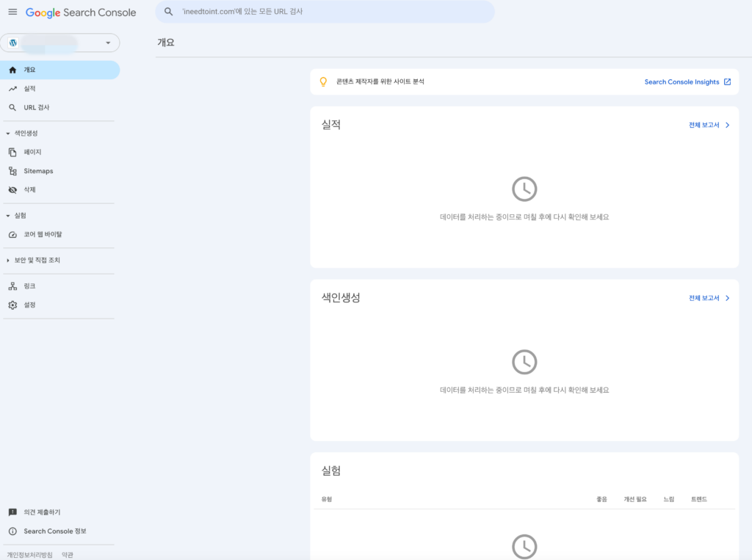Click the feedback speech bubble icon
This screenshot has height=560, width=752.
point(12,512)
